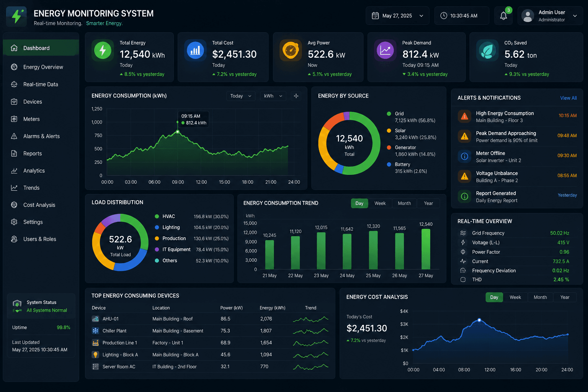Open the May 27, 2025 date dropdown
The height and width of the screenshot is (392, 588).
397,16
